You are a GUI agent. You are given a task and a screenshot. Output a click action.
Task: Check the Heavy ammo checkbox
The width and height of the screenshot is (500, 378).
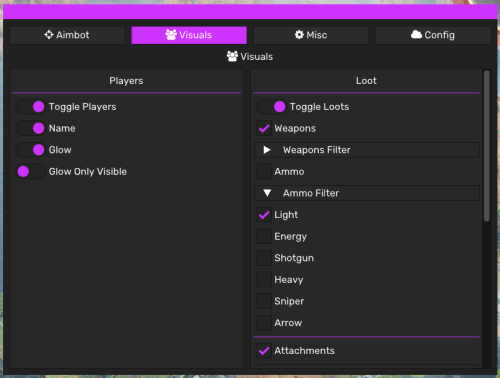[x=264, y=280]
